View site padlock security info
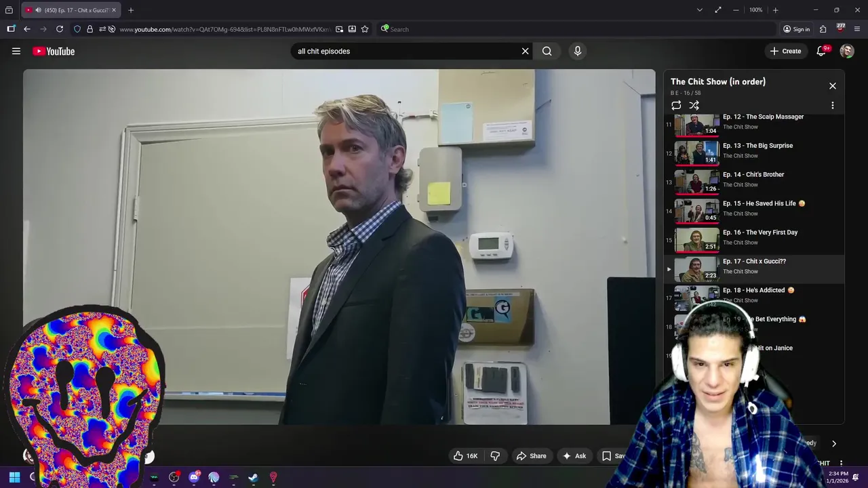 (x=90, y=29)
